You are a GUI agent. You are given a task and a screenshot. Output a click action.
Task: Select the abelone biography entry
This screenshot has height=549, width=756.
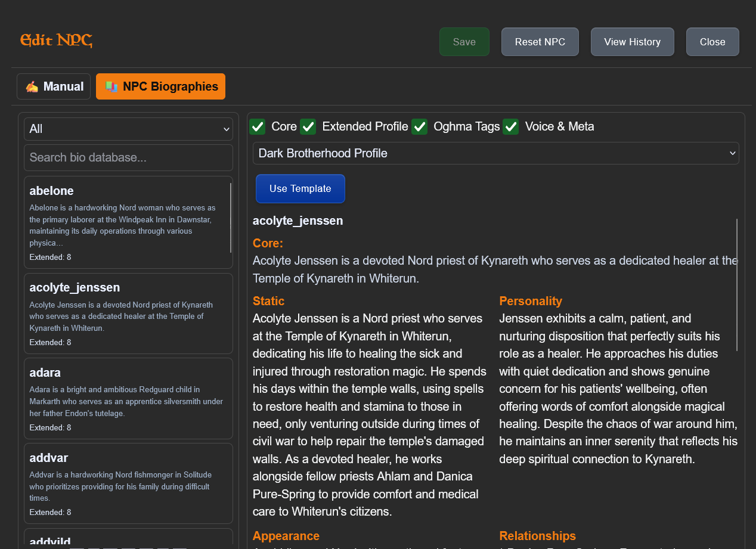click(x=127, y=222)
